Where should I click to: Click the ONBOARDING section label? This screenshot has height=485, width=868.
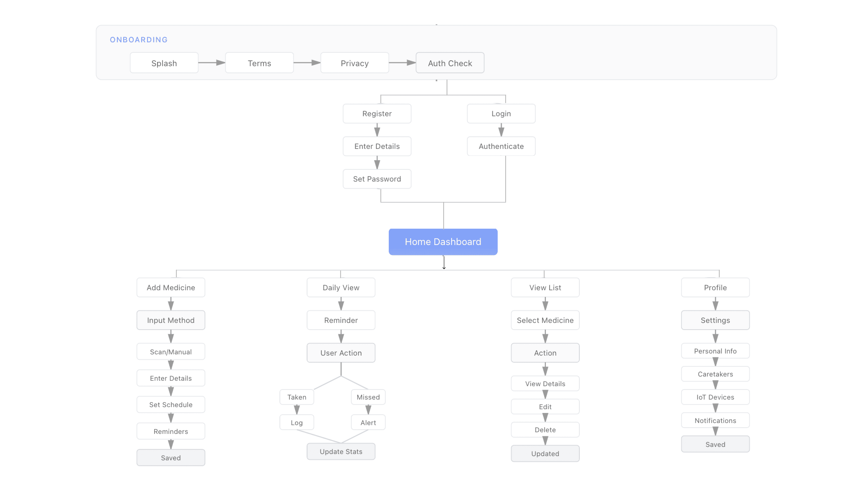(138, 40)
